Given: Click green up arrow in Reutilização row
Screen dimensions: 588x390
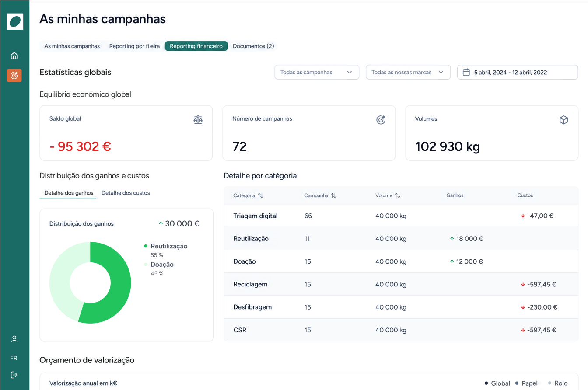Looking at the screenshot, I should pyautogui.click(x=452, y=239).
